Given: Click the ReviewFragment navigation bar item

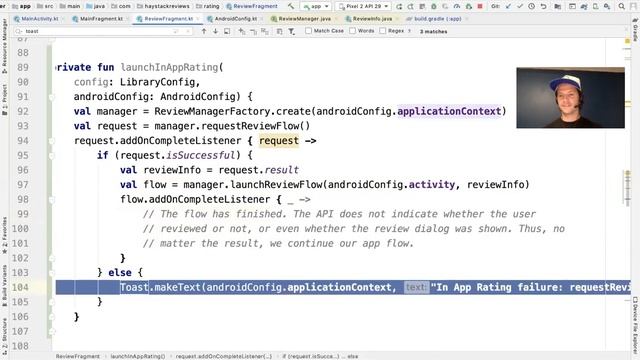Looking at the screenshot, I should coord(252,6).
